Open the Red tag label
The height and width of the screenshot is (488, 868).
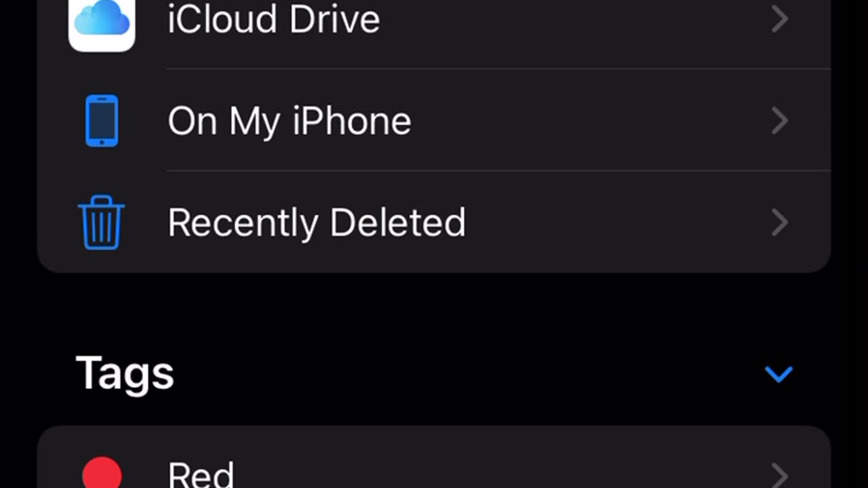201,474
